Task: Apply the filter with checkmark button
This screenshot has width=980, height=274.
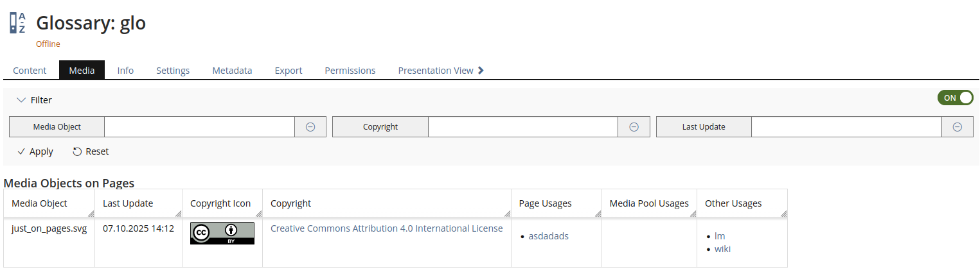Action: tap(35, 152)
